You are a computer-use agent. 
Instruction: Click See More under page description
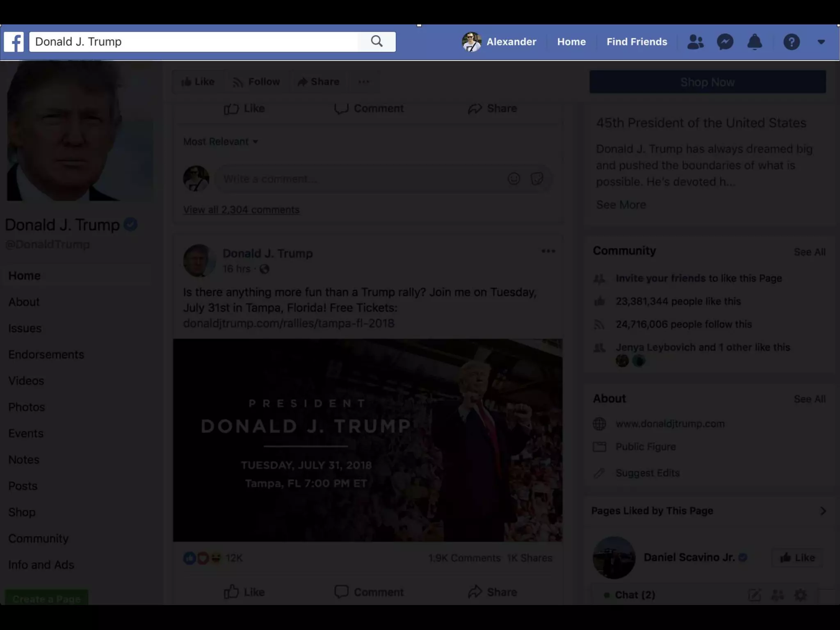tap(621, 205)
